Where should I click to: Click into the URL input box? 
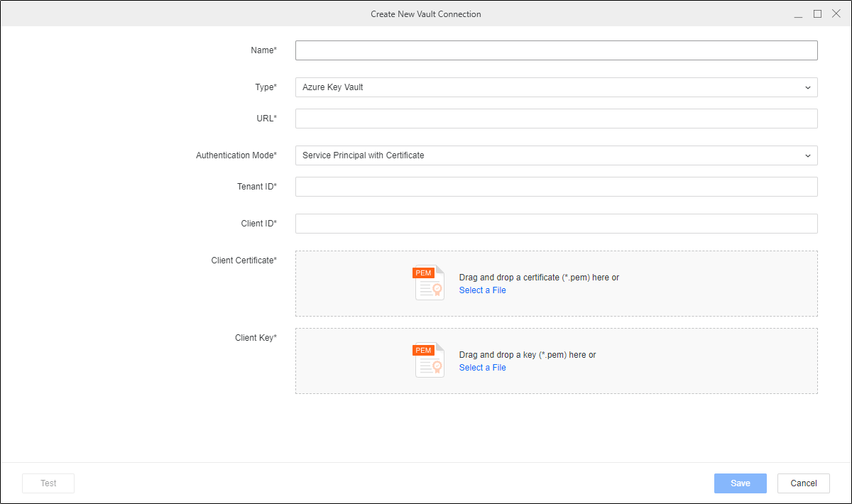[556, 119]
